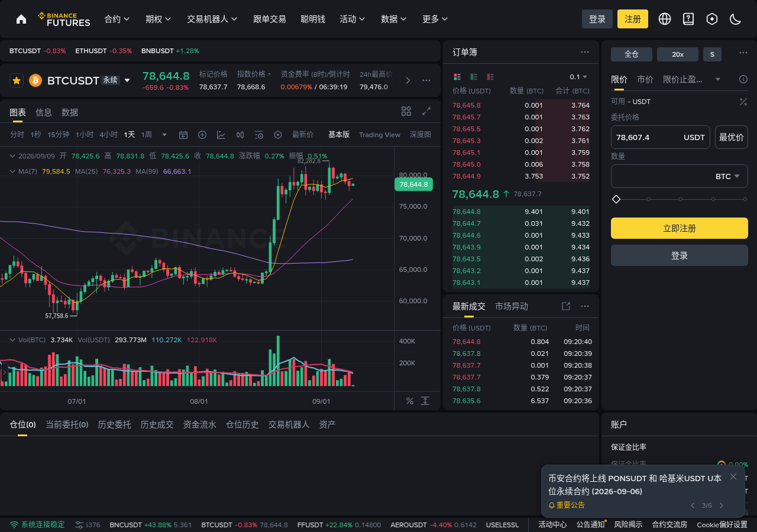Select the 历史委托 tab
757x532 pixels.
[114, 424]
